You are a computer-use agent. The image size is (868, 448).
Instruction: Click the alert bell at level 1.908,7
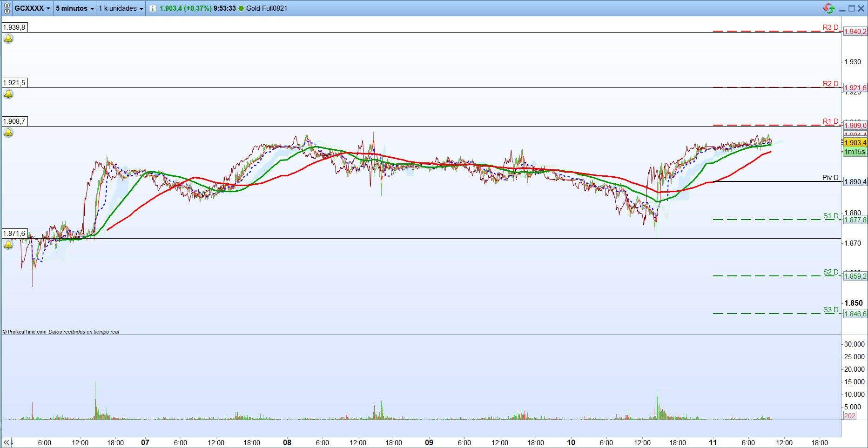pyautogui.click(x=8, y=133)
